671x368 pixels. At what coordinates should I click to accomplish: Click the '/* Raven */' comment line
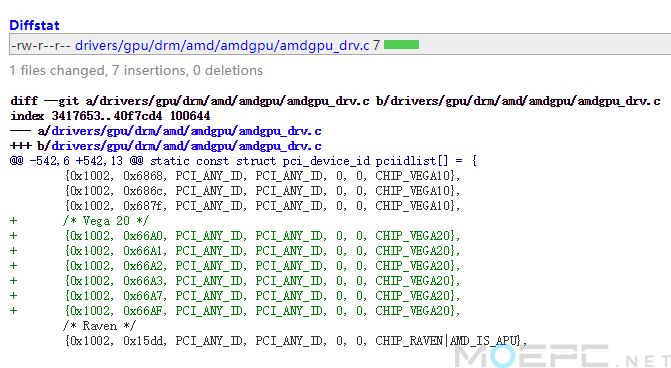pyautogui.click(x=99, y=326)
